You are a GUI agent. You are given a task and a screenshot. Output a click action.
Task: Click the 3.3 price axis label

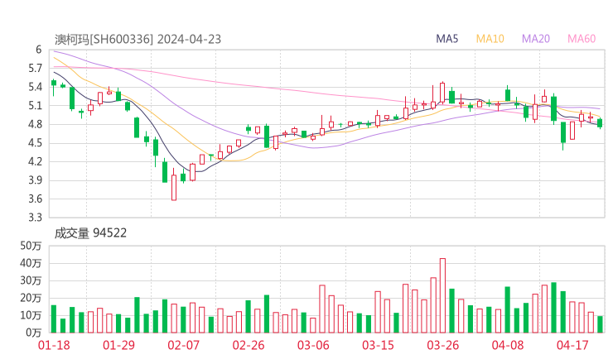coord(35,217)
